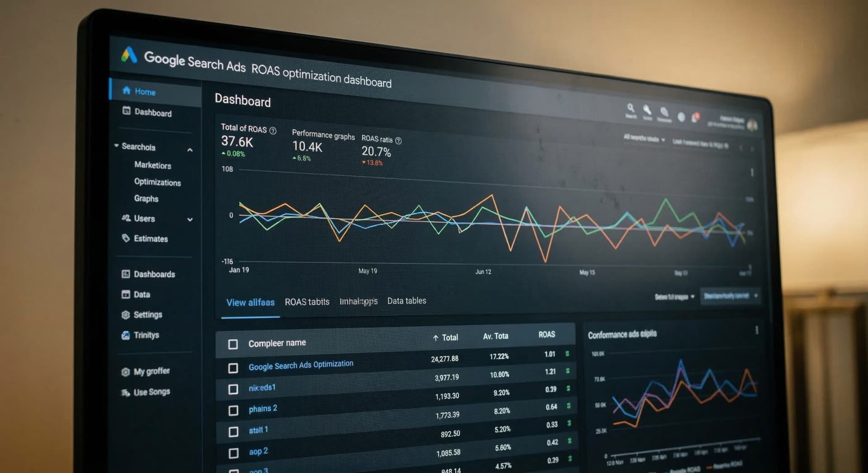The height and width of the screenshot is (473, 868).
Task: Open Conformance ads panel three-dot menu
Action: coord(757,330)
